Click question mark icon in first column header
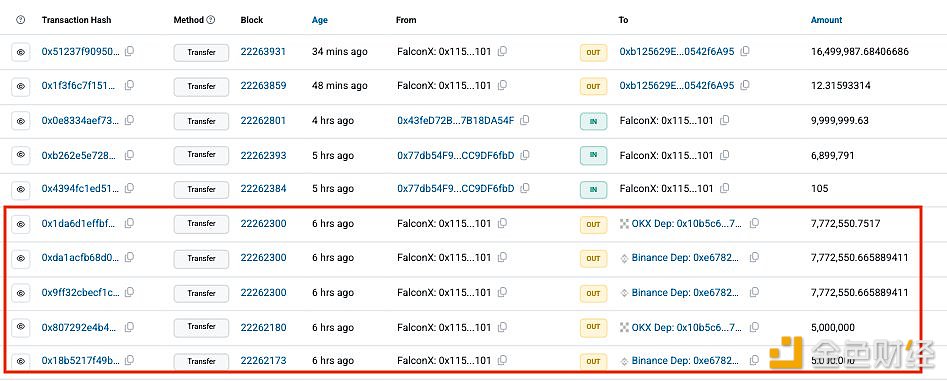947x381 pixels. [x=21, y=20]
